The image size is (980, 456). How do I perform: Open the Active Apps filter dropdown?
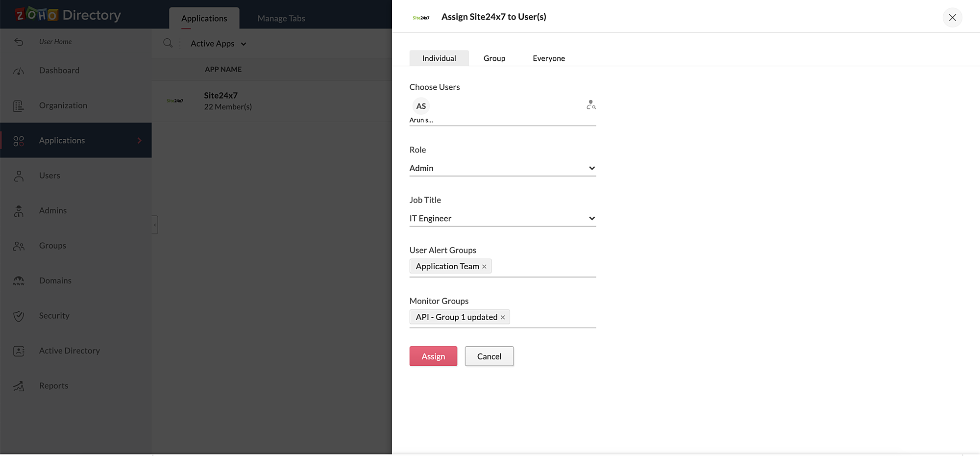(x=218, y=43)
